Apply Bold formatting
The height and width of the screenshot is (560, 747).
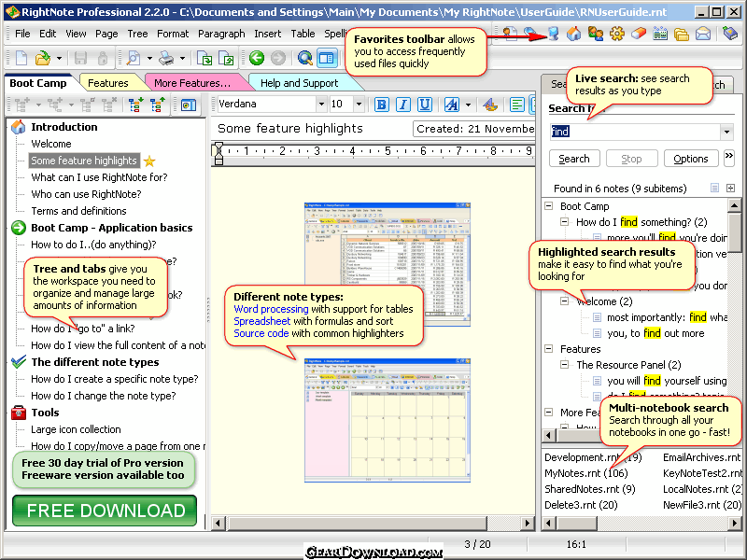pos(381,105)
